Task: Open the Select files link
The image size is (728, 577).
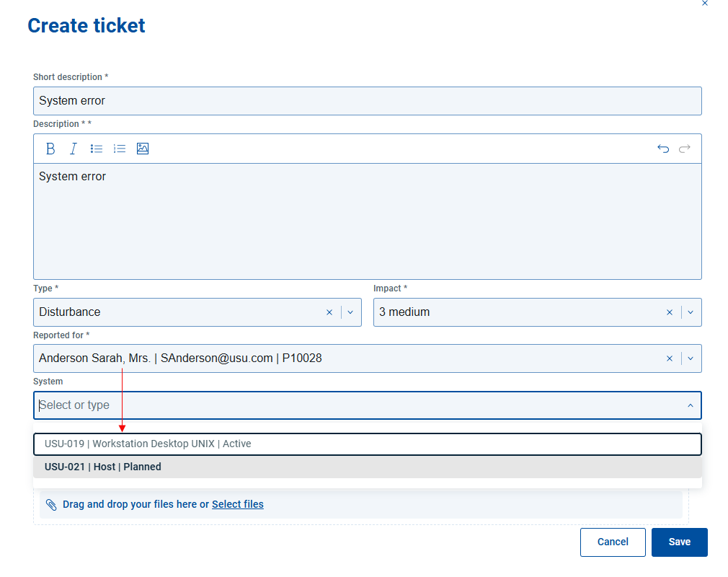Action: (238, 505)
